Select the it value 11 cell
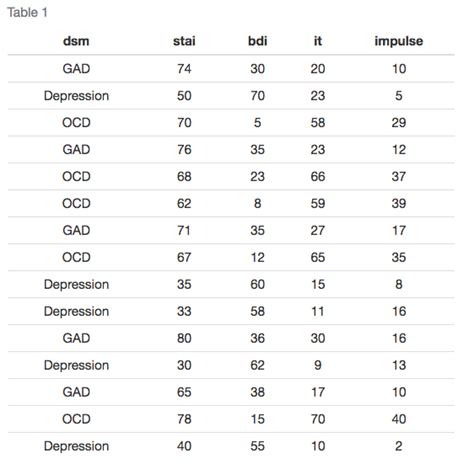 (318, 312)
